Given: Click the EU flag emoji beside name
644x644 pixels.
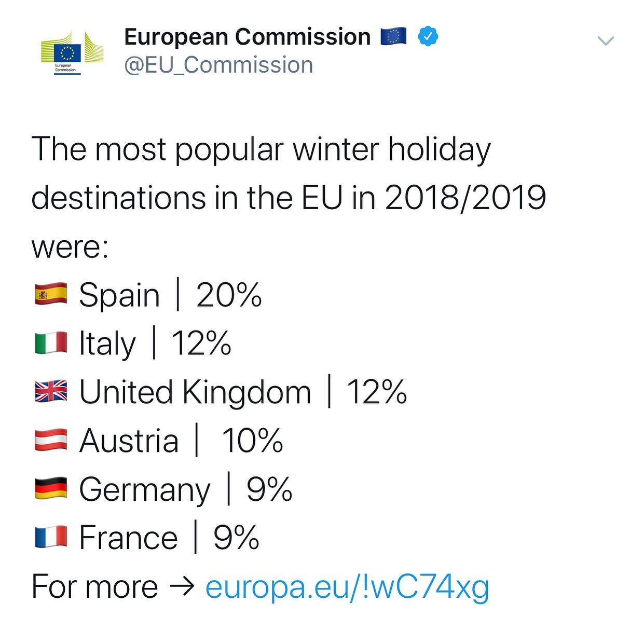Looking at the screenshot, I should point(393,36).
